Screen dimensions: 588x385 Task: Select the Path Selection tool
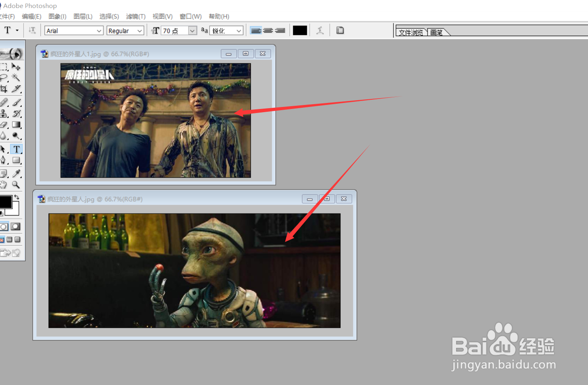(4, 149)
